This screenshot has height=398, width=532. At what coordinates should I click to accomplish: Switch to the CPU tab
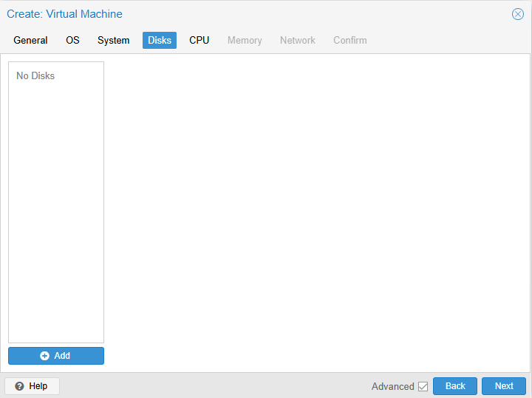point(199,41)
